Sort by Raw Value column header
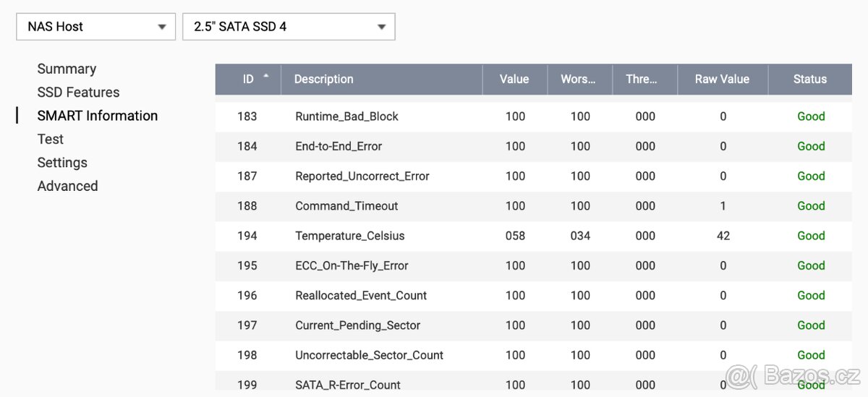868x397 pixels. (x=722, y=80)
